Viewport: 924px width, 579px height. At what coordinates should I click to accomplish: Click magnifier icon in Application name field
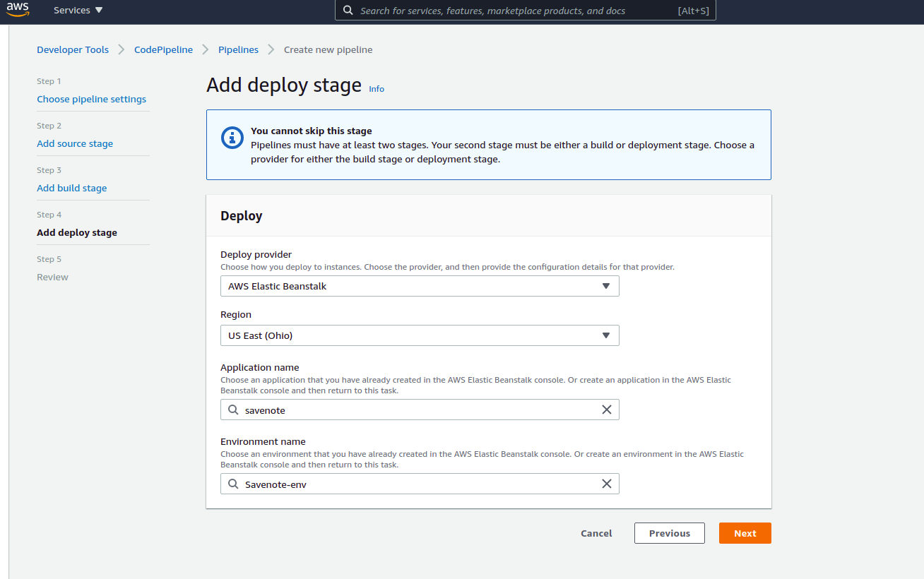(x=233, y=410)
